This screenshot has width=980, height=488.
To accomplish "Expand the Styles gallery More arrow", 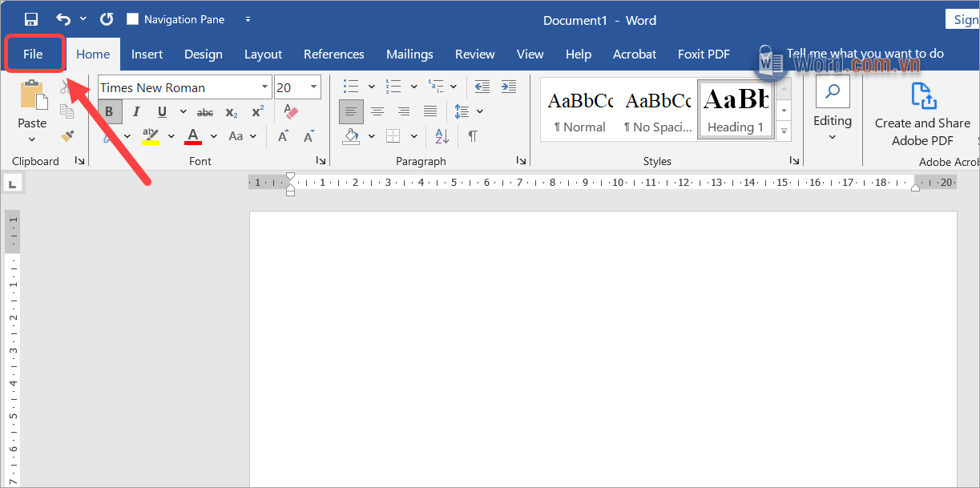I will (784, 131).
